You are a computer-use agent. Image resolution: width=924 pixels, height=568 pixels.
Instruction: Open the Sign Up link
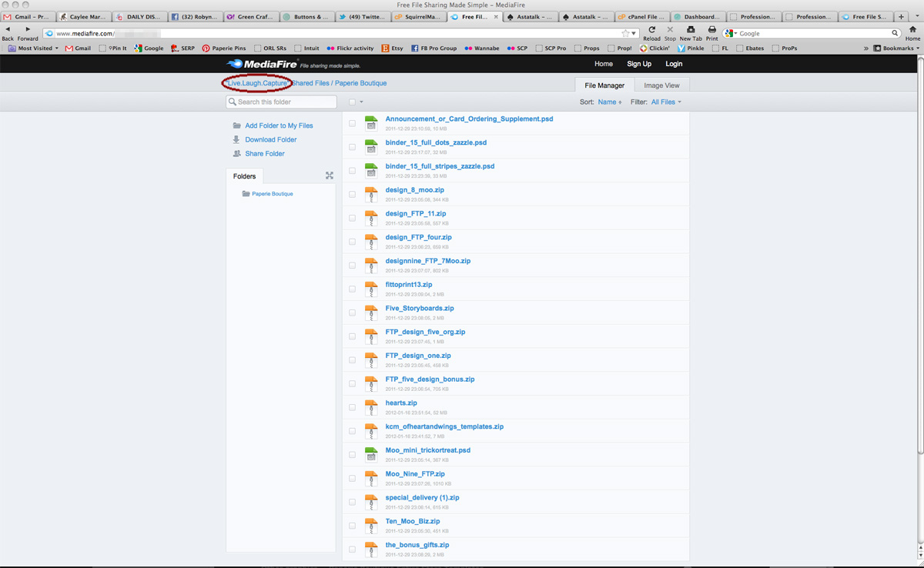638,64
